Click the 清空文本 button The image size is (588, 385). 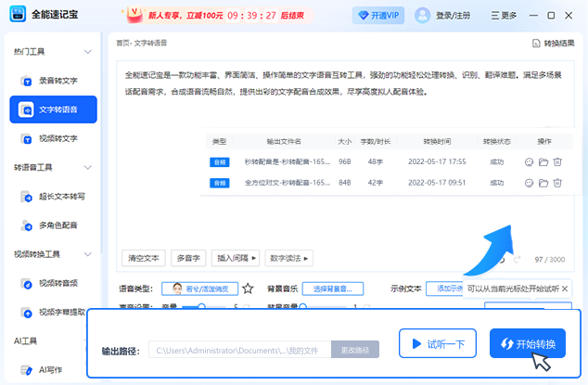tap(144, 258)
